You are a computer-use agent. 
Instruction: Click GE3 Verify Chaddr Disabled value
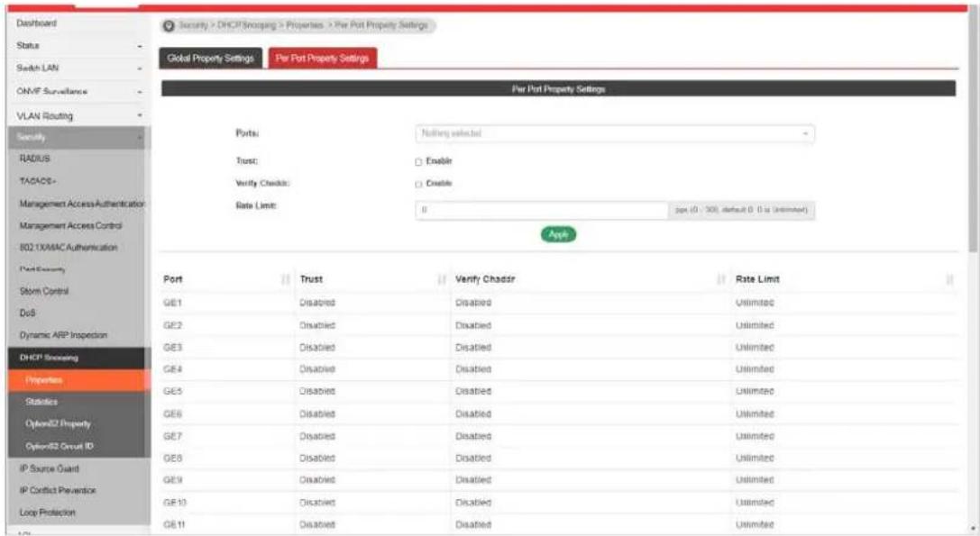[473, 348]
